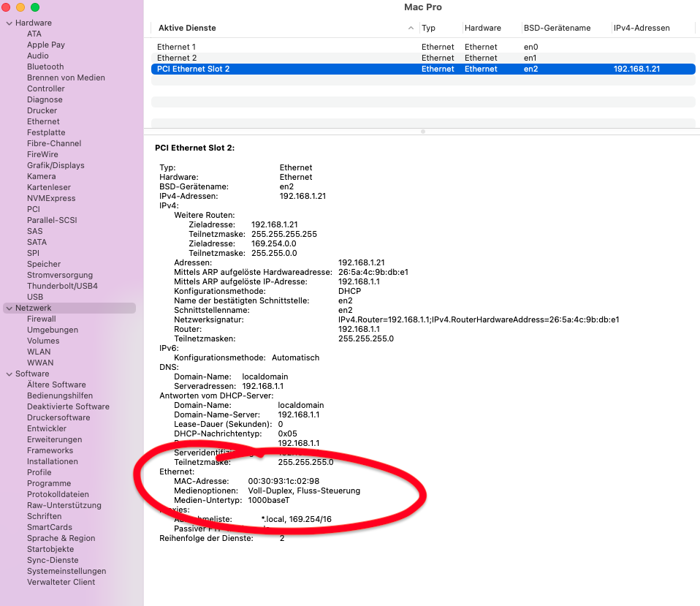Open Volumes under Netzwerk
The image size is (700, 606).
[43, 341]
